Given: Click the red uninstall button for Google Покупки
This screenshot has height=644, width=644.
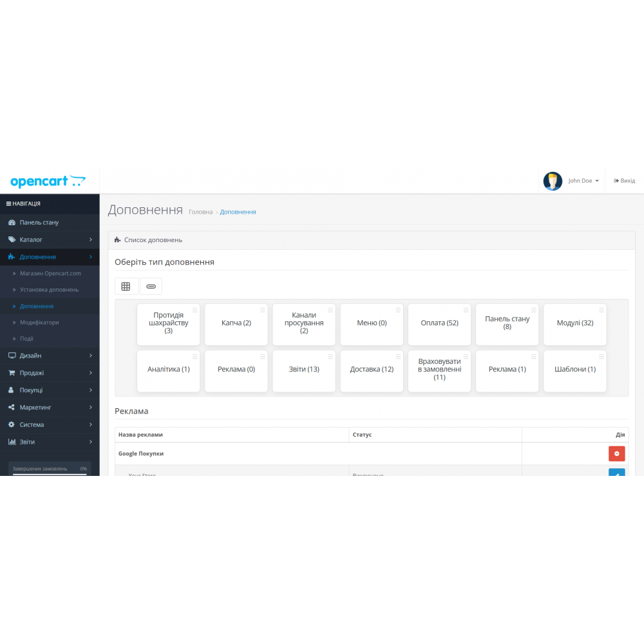Looking at the screenshot, I should pos(616,453).
